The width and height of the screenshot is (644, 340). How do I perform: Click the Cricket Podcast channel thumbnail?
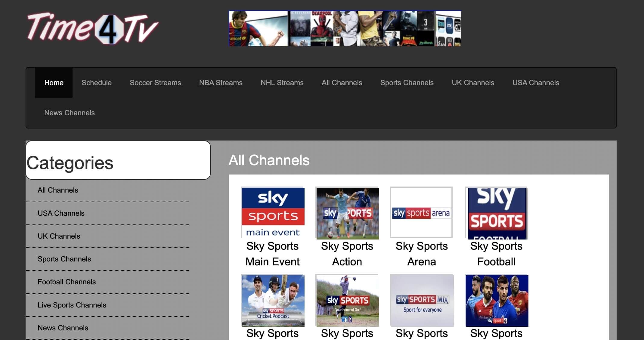tap(273, 300)
